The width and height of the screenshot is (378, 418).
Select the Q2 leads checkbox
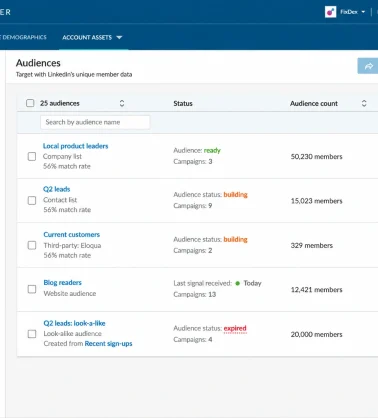point(32,200)
